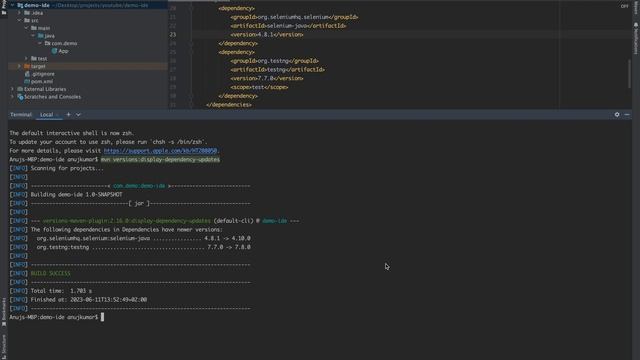
Task: Open pom.xml in project tree
Action: 42,82
